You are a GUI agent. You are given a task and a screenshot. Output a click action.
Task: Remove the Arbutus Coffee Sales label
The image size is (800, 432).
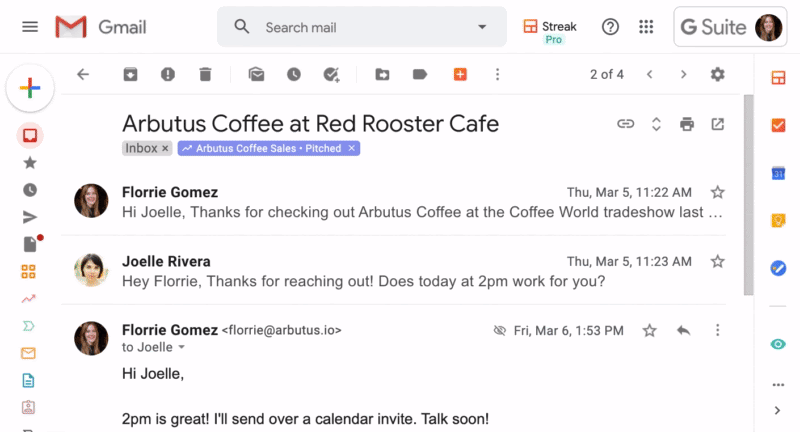352,148
